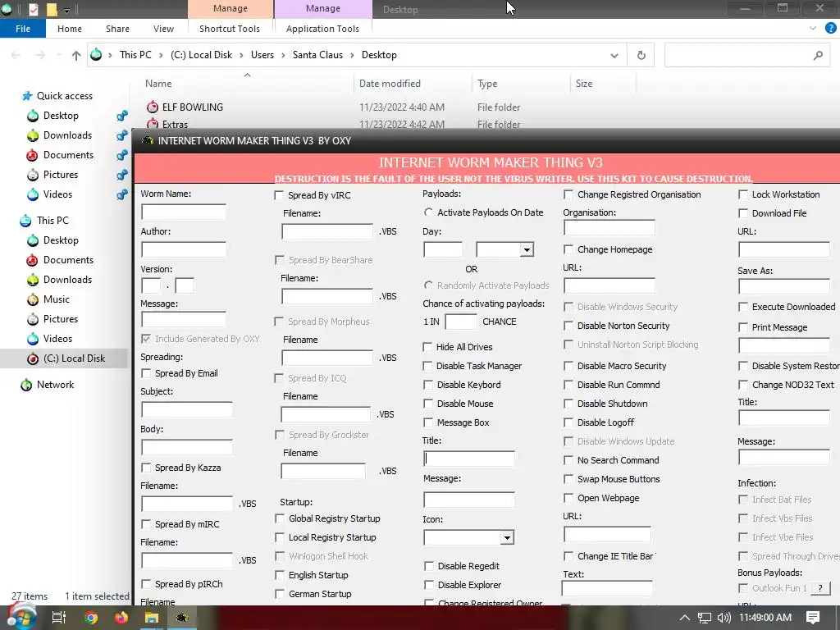Select the (C:) Local Disk drive icon
The width and height of the screenshot is (840, 630).
tap(33, 358)
